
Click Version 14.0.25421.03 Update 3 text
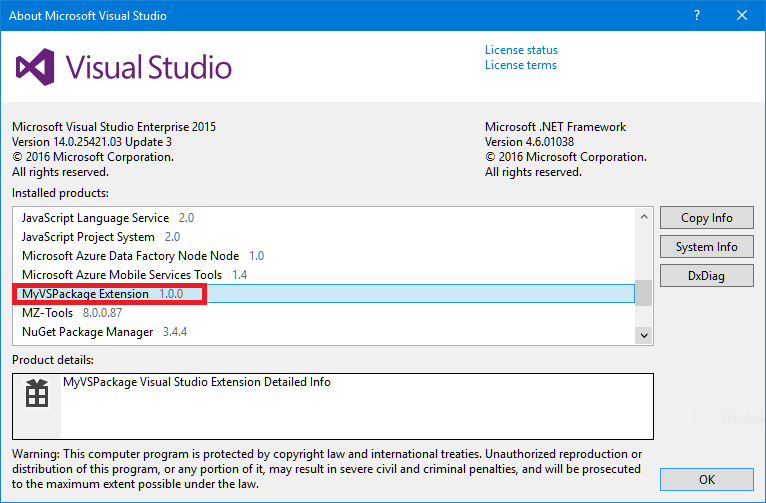pyautogui.click(x=92, y=142)
